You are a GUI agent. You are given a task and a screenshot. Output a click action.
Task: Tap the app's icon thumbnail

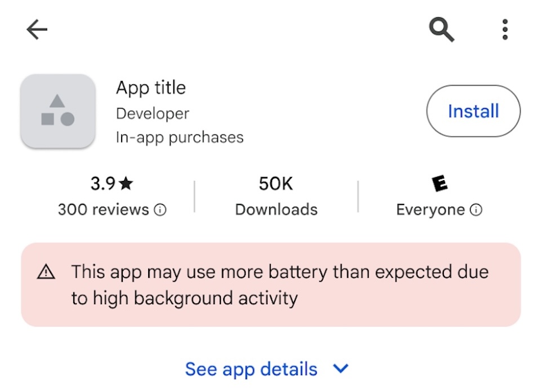tap(57, 111)
